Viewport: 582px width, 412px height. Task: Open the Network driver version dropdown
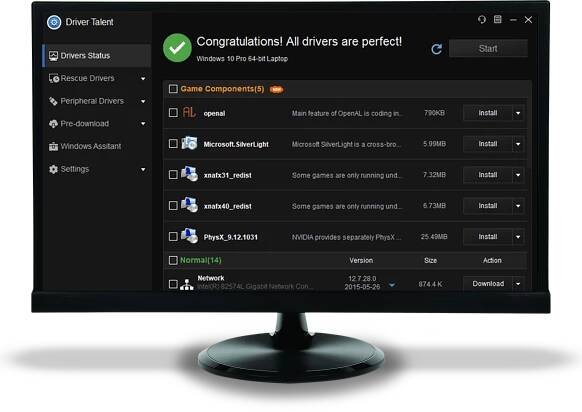[x=392, y=285]
